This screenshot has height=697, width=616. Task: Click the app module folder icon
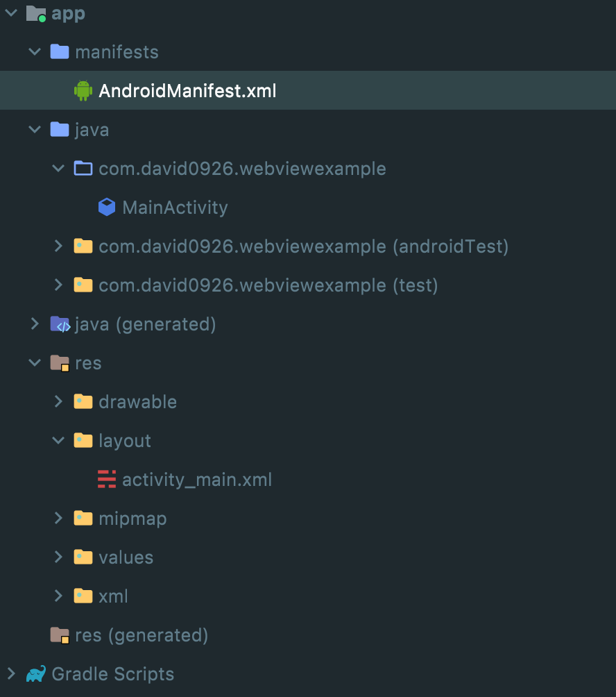tap(36, 13)
